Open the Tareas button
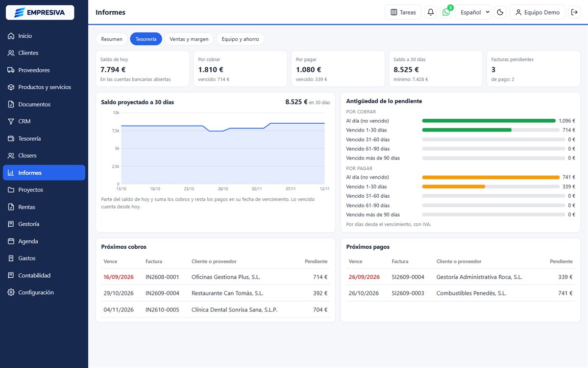This screenshot has width=588, height=368. pyautogui.click(x=403, y=12)
